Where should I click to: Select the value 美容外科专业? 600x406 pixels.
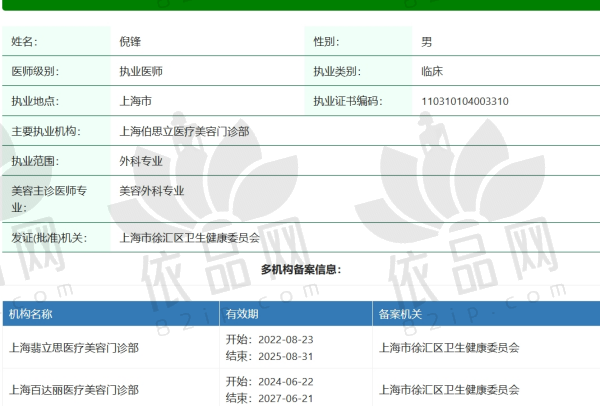(x=152, y=191)
